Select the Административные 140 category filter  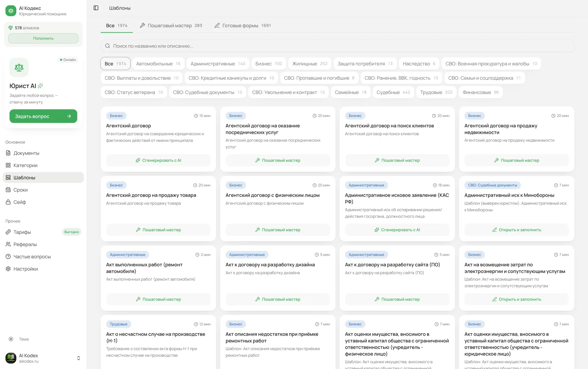point(218,64)
